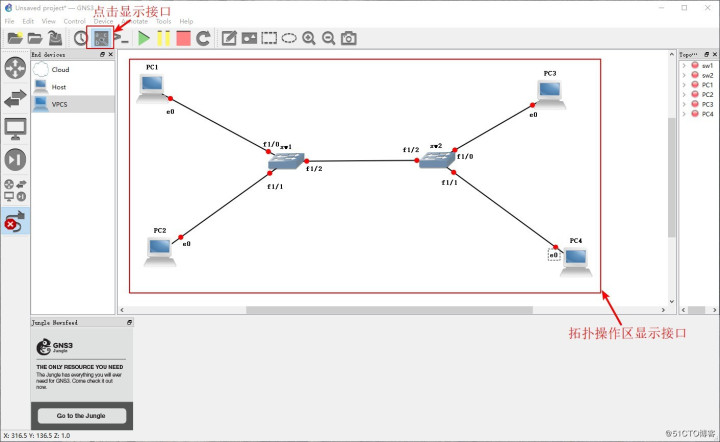Expand PC3 in topology summary
The width and height of the screenshot is (720, 442).
click(684, 104)
